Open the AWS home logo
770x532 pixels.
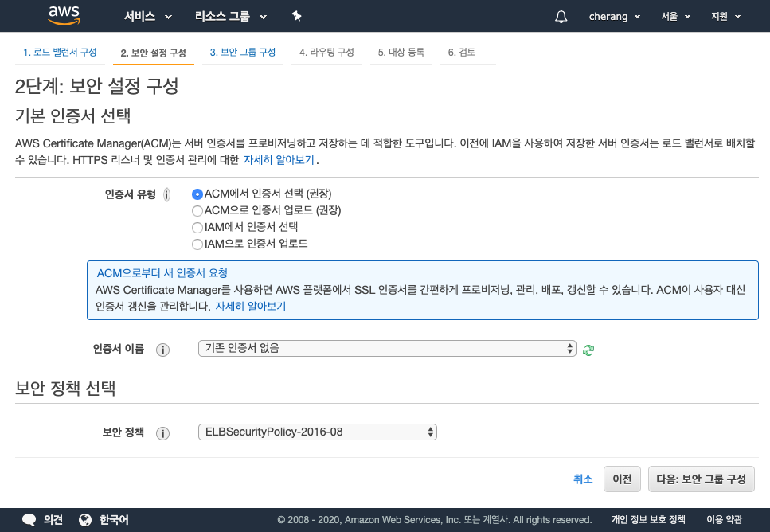click(x=64, y=15)
